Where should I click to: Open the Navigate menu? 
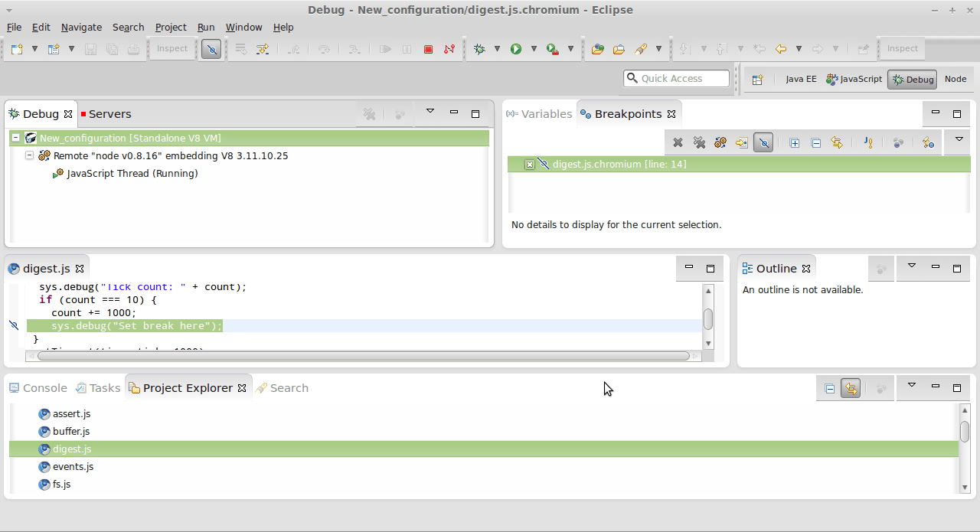81,27
